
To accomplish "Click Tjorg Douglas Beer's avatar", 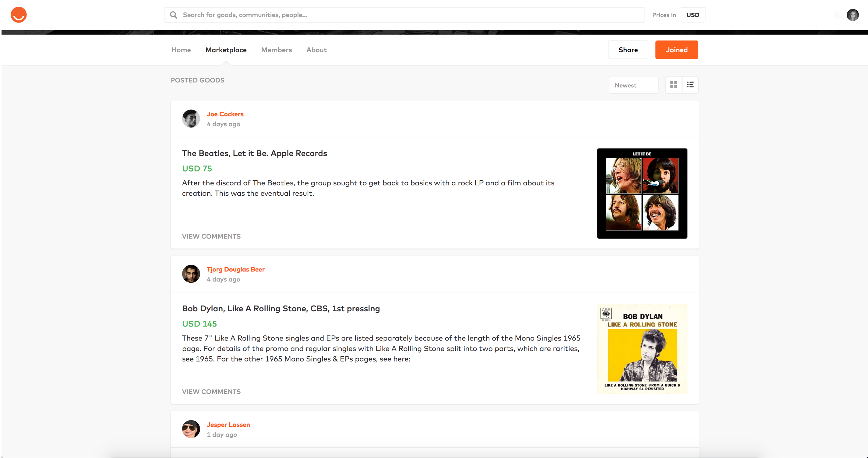I will 191,274.
